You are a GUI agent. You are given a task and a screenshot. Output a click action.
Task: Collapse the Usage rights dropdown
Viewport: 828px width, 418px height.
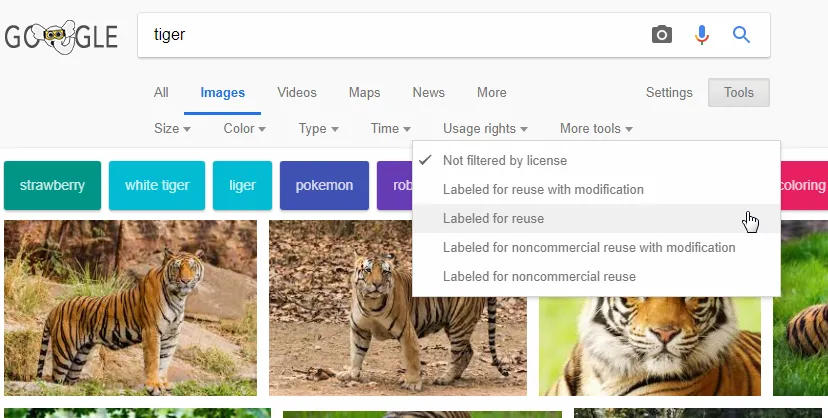485,128
